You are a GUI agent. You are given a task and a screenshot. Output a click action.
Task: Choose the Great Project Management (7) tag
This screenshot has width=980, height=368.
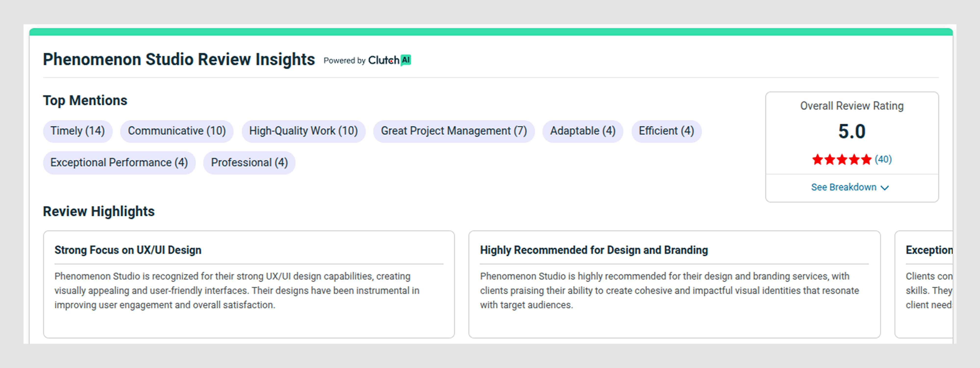(454, 131)
